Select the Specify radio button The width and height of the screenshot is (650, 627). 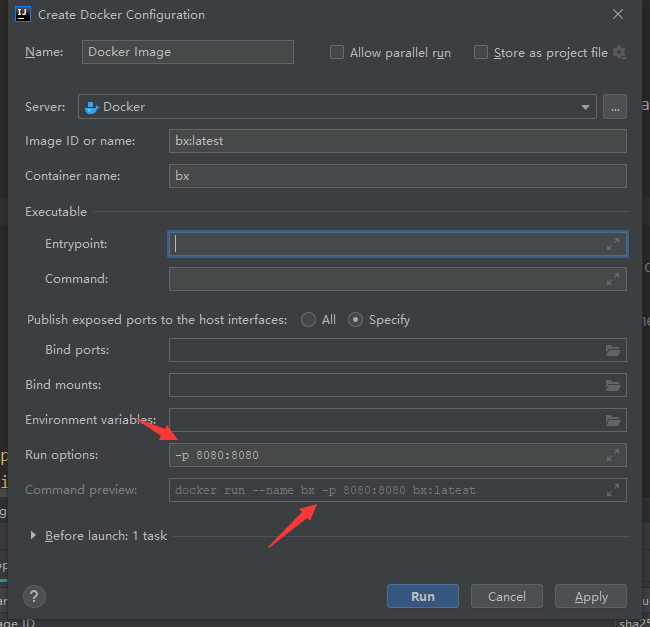point(355,320)
